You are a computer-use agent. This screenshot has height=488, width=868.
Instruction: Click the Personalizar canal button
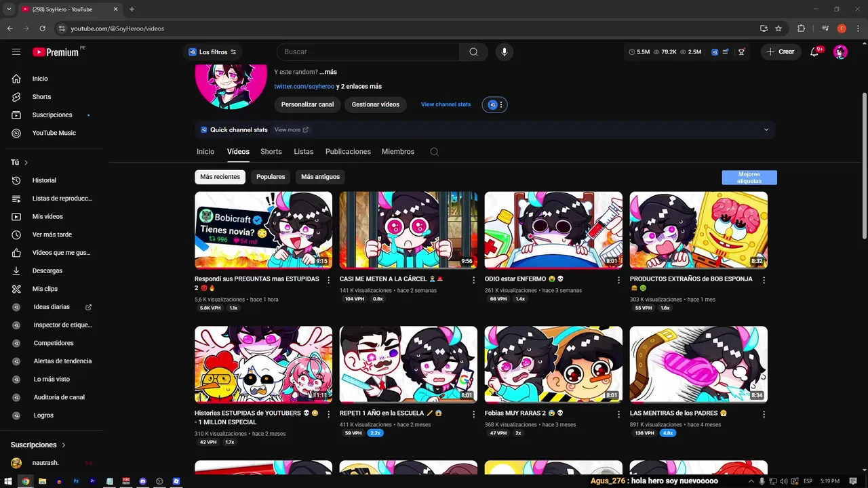[308, 104]
